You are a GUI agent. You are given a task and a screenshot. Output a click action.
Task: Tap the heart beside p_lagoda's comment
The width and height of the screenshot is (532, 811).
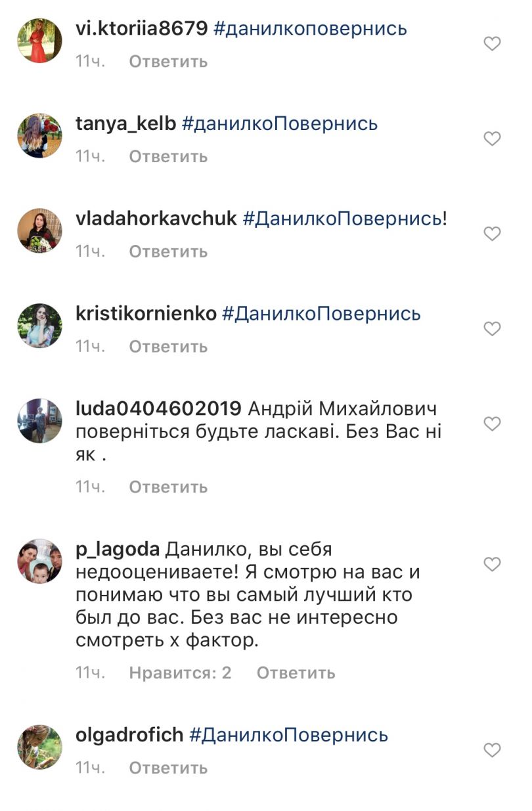coord(492,564)
